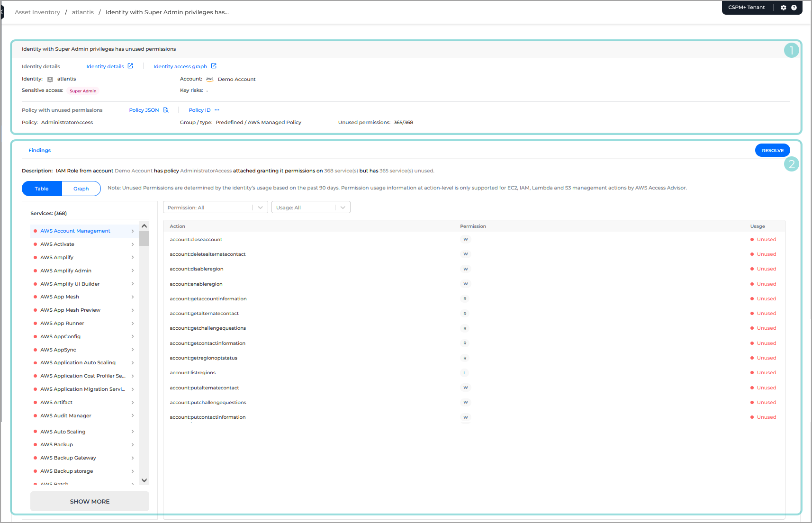The height and width of the screenshot is (523, 812).
Task: Select the account:closeaccount action row
Action: click(x=196, y=239)
